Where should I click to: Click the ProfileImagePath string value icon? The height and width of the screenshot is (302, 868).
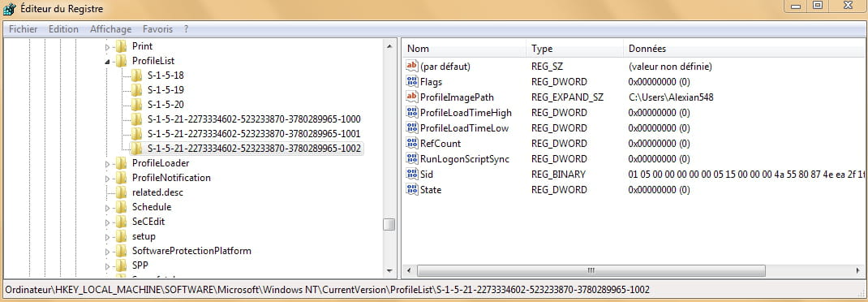click(x=412, y=97)
